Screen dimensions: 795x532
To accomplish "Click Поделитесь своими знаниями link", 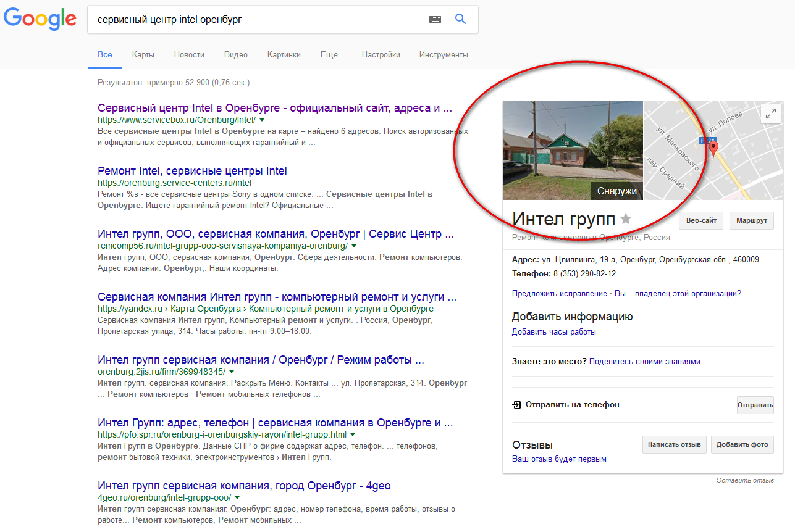I will [x=645, y=362].
